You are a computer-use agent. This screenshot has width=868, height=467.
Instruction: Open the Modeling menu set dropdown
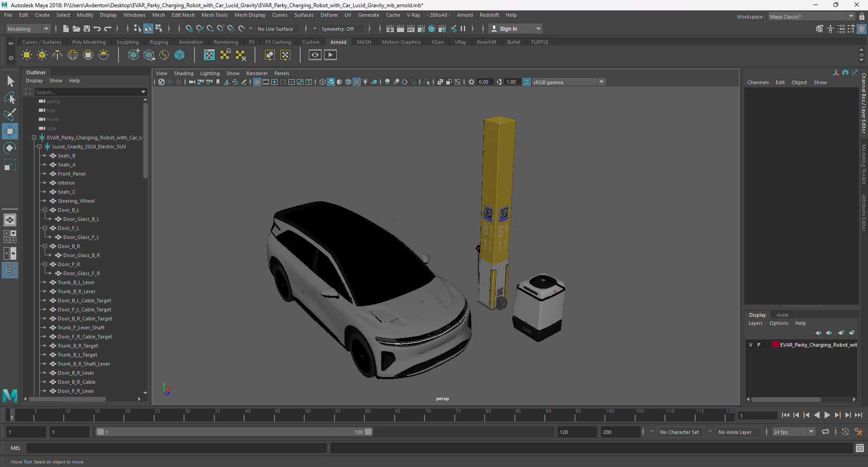(28, 29)
